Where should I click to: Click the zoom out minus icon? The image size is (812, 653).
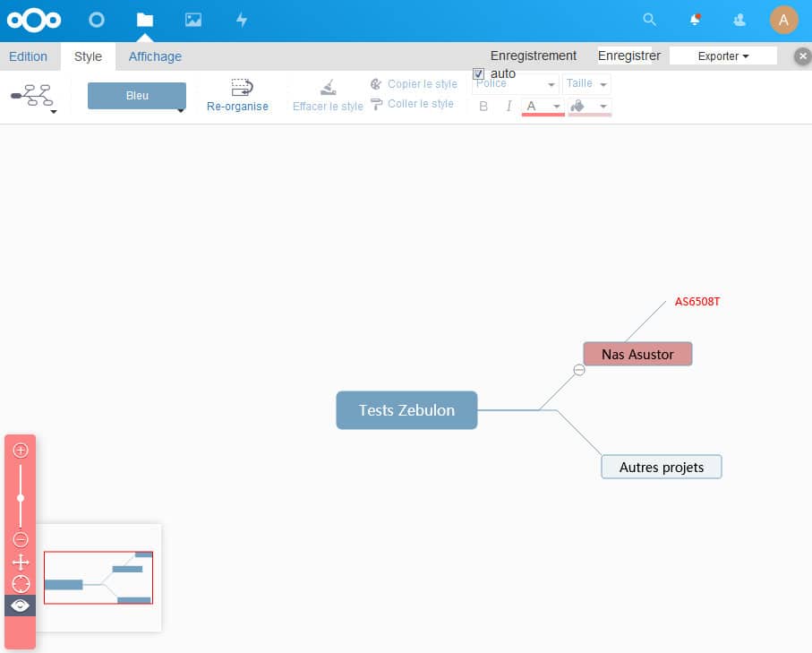coord(21,539)
